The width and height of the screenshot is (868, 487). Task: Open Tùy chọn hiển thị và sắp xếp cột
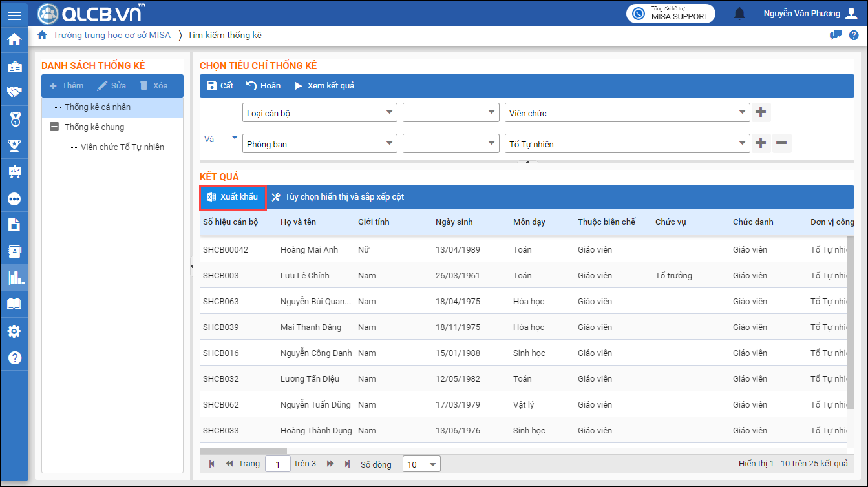click(337, 197)
